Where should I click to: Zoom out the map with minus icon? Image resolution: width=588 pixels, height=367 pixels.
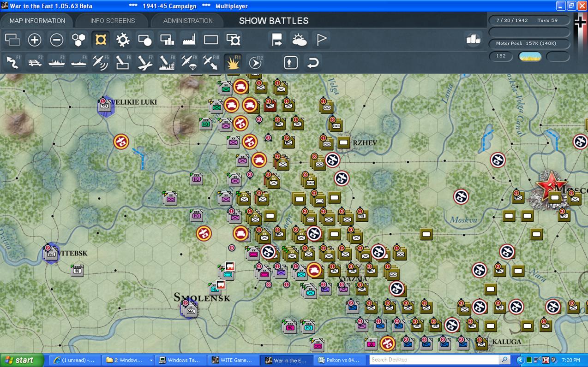click(56, 40)
